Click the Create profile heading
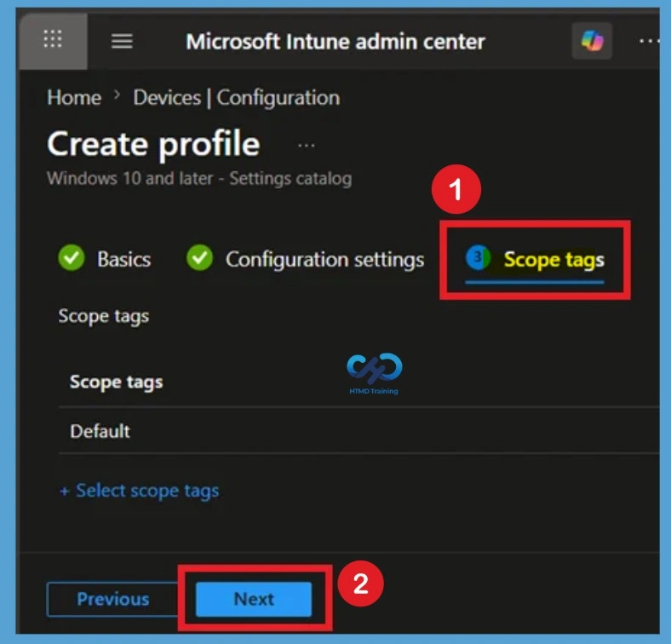This screenshot has height=644, width=671. 153,144
